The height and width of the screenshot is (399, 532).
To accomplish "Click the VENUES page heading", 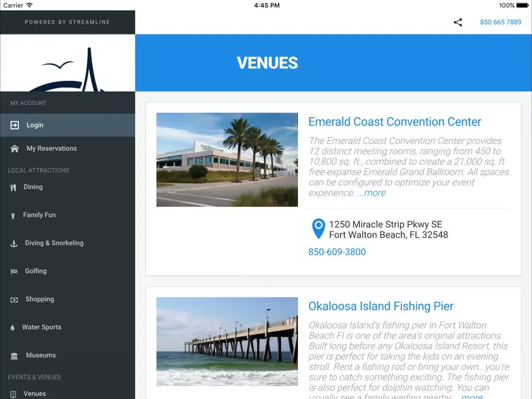I will (x=267, y=63).
